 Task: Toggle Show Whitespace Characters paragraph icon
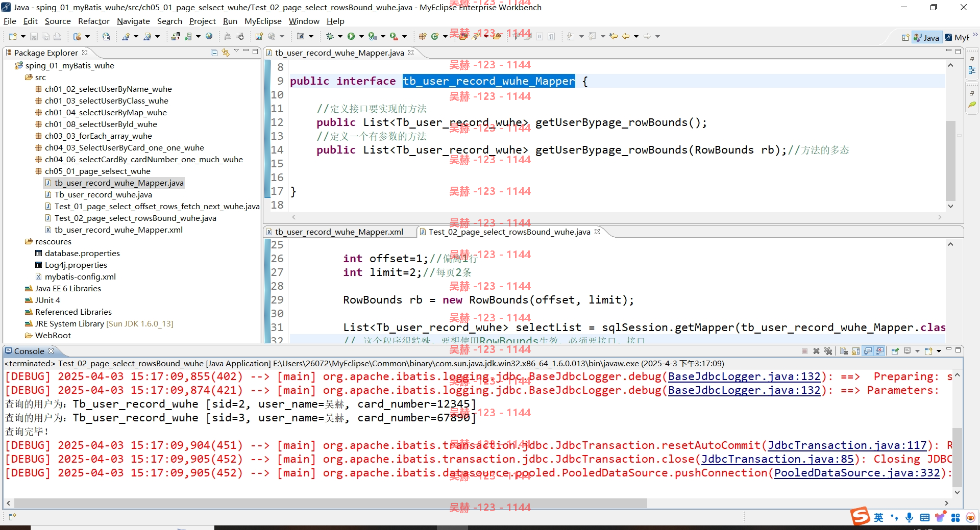point(551,36)
